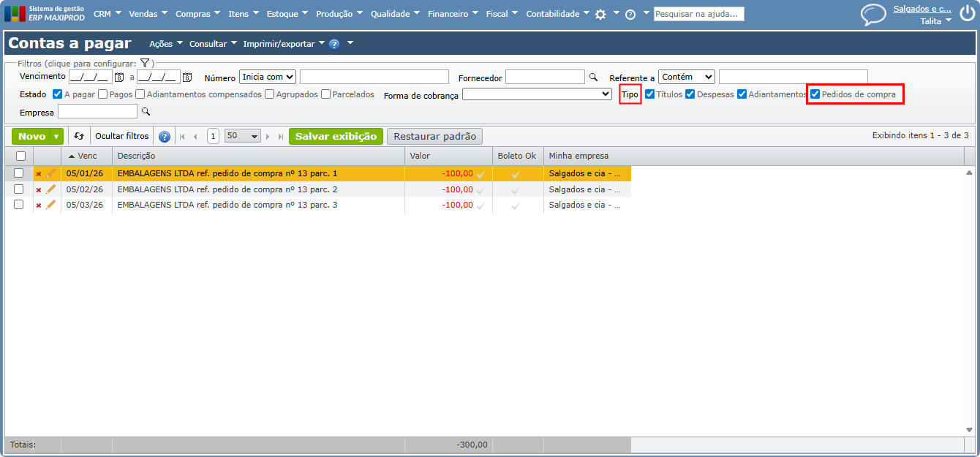The image size is (980, 457).
Task: Click the refresh list icon beside Novo
Action: click(79, 136)
